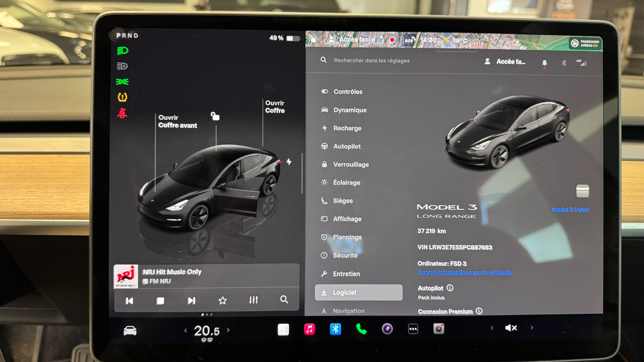The width and height of the screenshot is (644, 362).
Task: Open the notifications bell icon
Action: coord(545,63)
